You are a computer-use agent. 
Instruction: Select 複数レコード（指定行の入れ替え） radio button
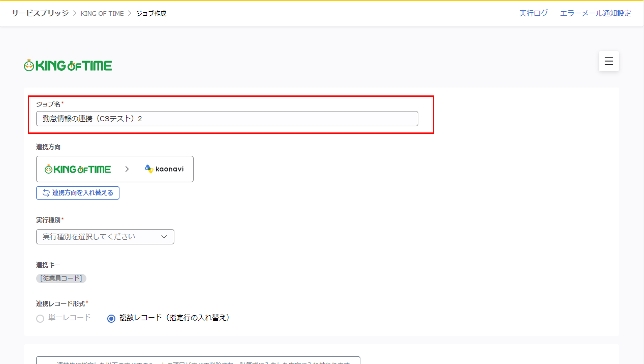click(x=111, y=318)
